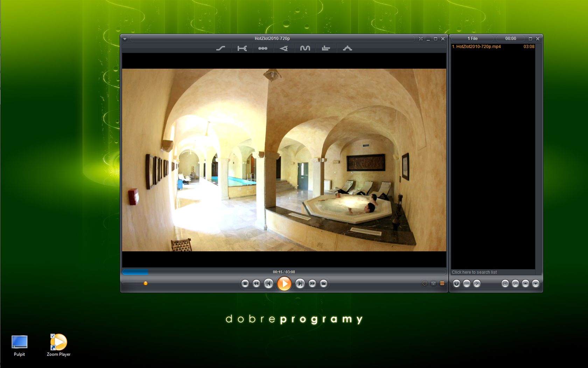The image size is (588, 368).
Task: Click the three-dots icon in top toolbar
Action: pos(263,48)
